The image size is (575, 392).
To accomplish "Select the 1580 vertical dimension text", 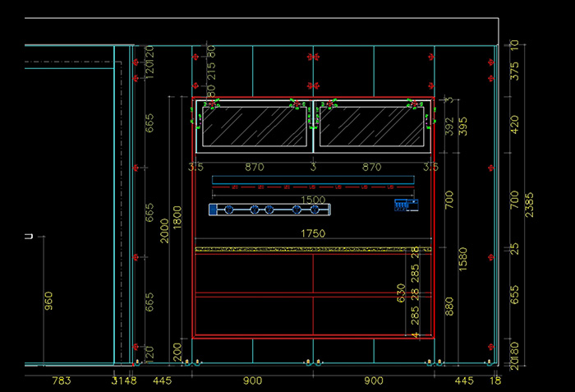I will tap(463, 258).
